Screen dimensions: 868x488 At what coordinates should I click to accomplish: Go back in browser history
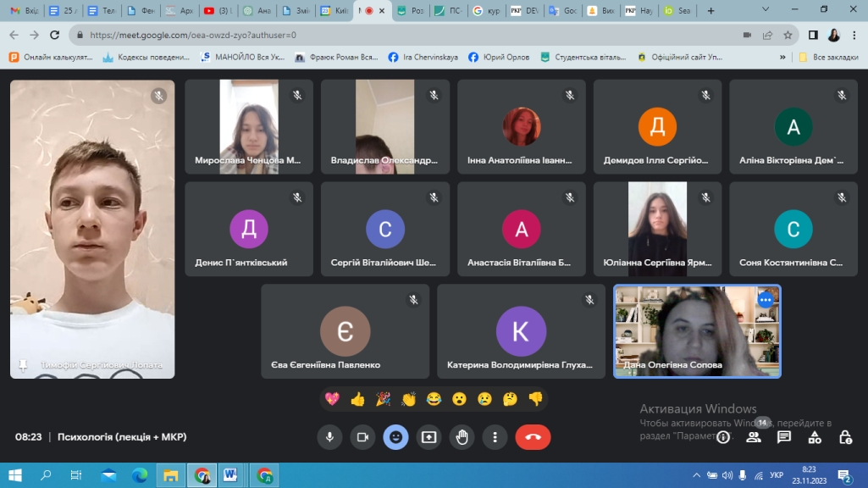(x=14, y=35)
